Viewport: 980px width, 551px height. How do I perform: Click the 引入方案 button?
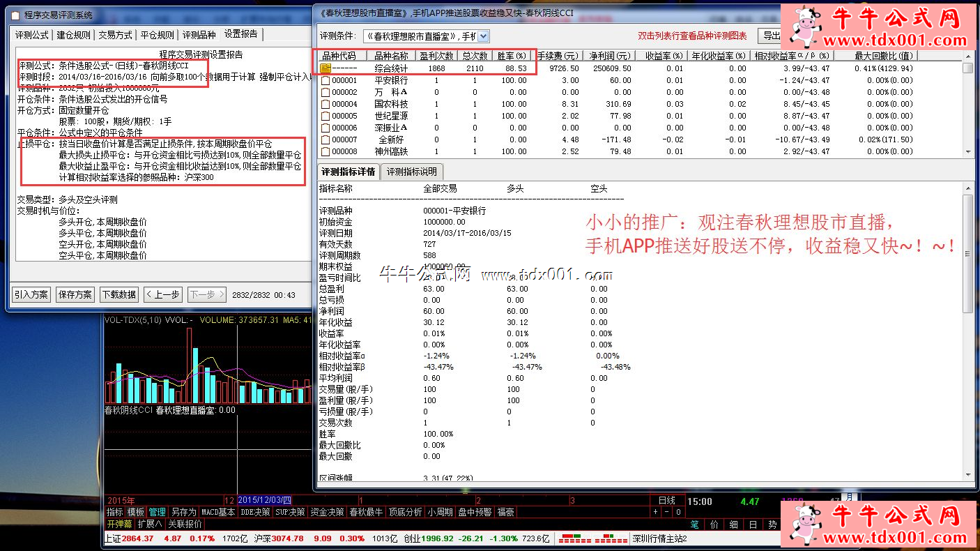31,295
